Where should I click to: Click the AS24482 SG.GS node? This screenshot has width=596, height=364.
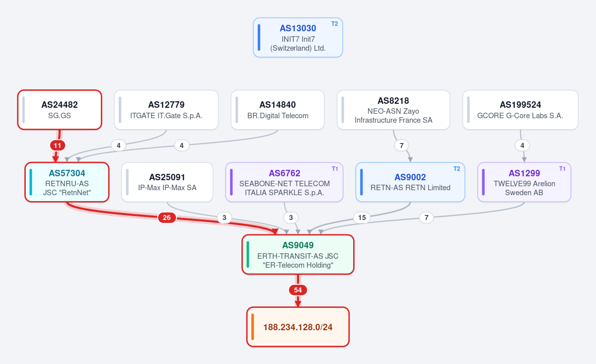coord(60,110)
